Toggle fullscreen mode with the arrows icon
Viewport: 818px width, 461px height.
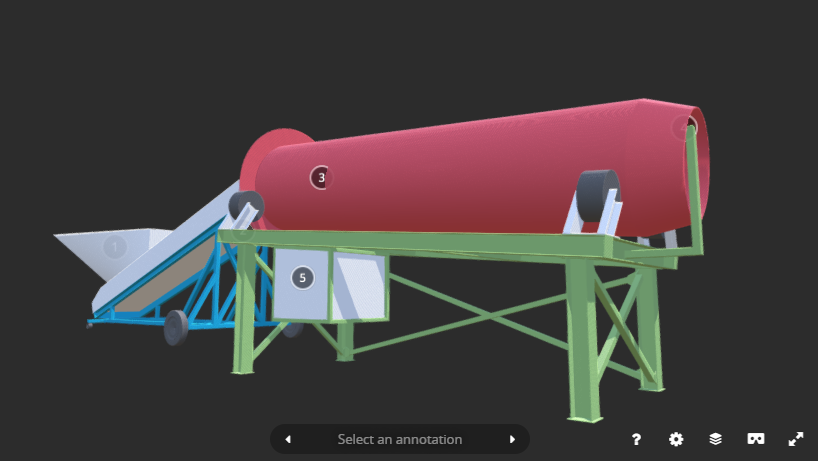pos(796,439)
